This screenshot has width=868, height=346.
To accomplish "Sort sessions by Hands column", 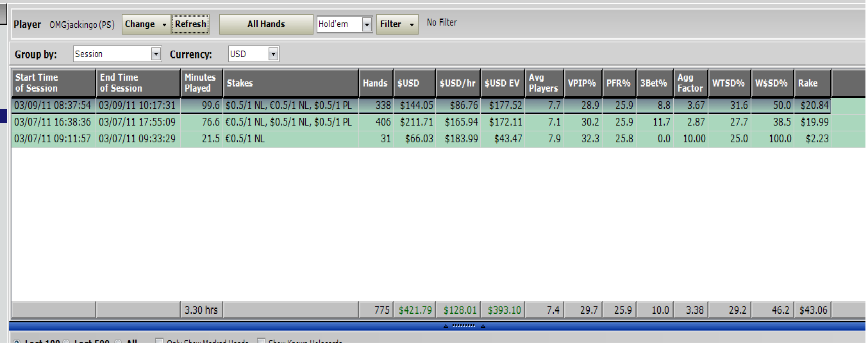I will point(375,83).
